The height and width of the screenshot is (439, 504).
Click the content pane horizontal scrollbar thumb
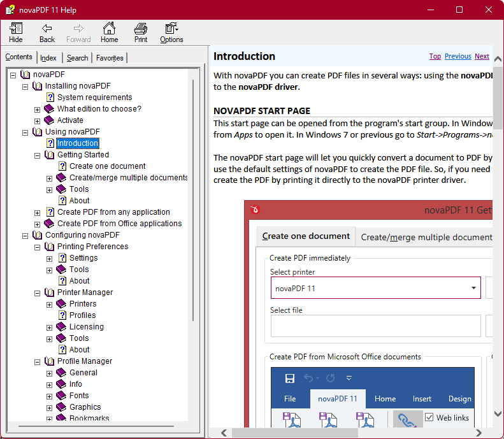pyautogui.click(x=295, y=433)
